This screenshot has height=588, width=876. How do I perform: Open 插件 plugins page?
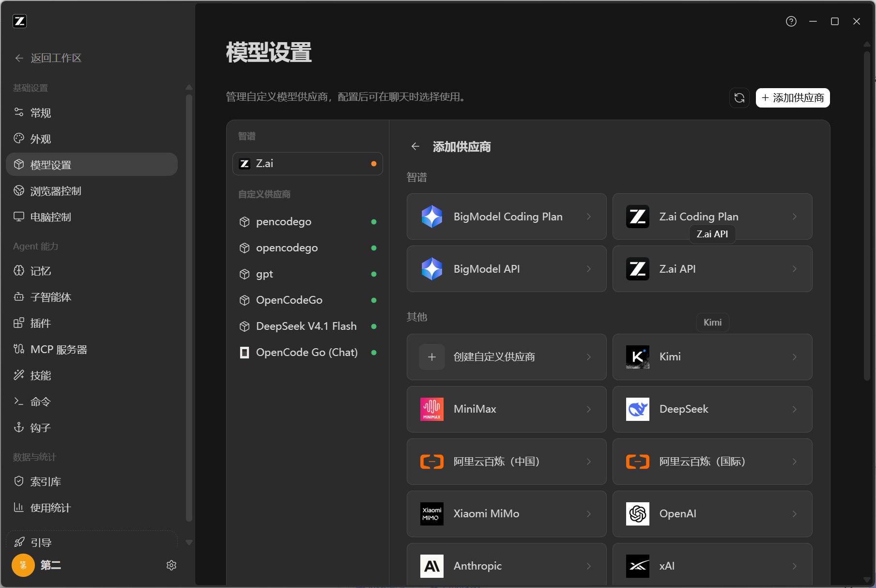92,323
